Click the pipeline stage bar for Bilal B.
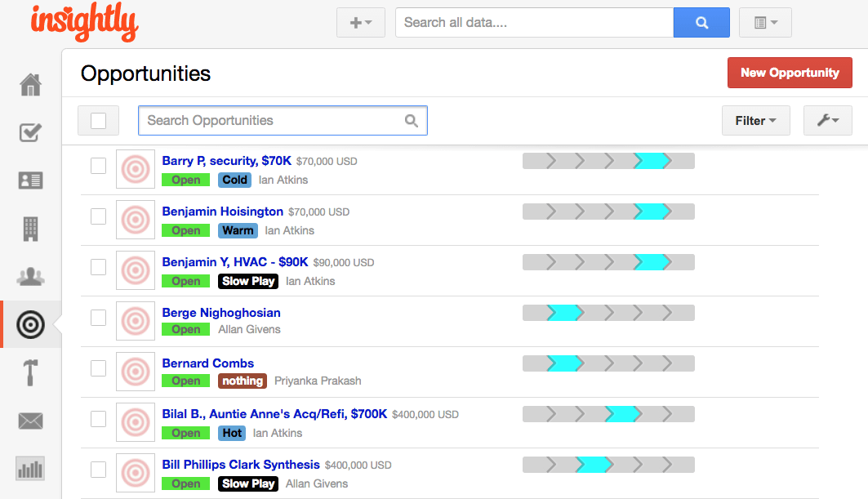This screenshot has width=868, height=499. [x=608, y=414]
